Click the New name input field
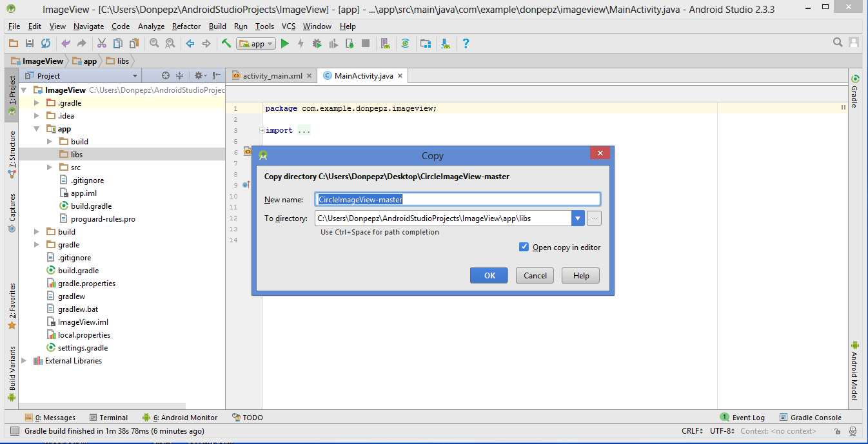868x444 pixels. pos(458,199)
